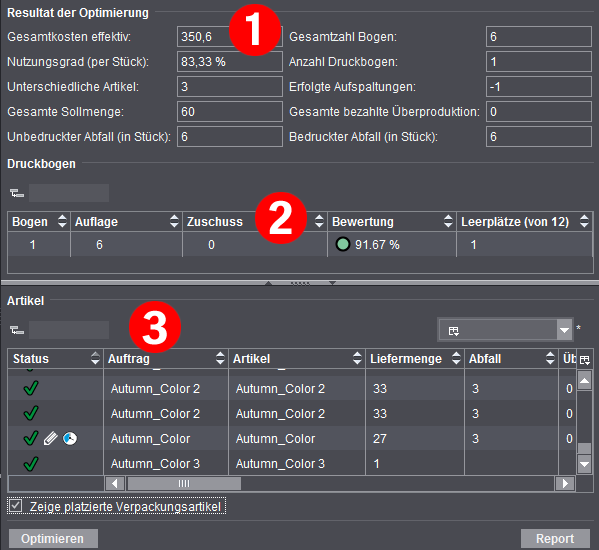This screenshot has height=550, width=599.
Task: Collapse panel with the up splitter arrow
Action: point(269,283)
